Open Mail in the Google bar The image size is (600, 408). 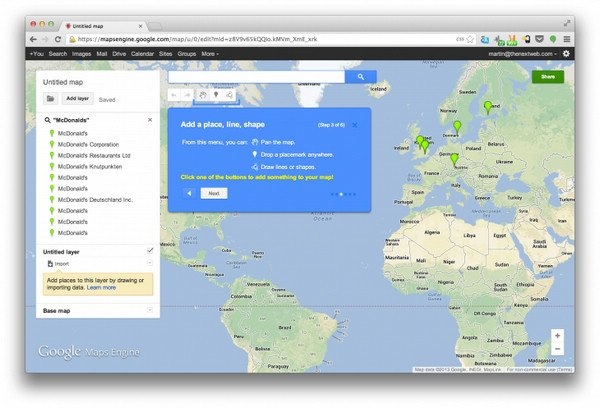coord(102,54)
